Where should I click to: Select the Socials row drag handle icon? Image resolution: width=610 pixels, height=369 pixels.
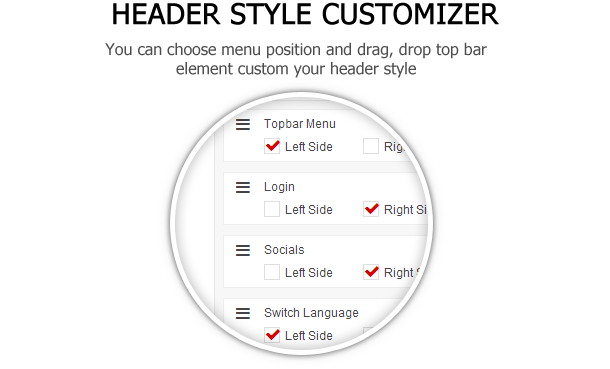tap(243, 250)
